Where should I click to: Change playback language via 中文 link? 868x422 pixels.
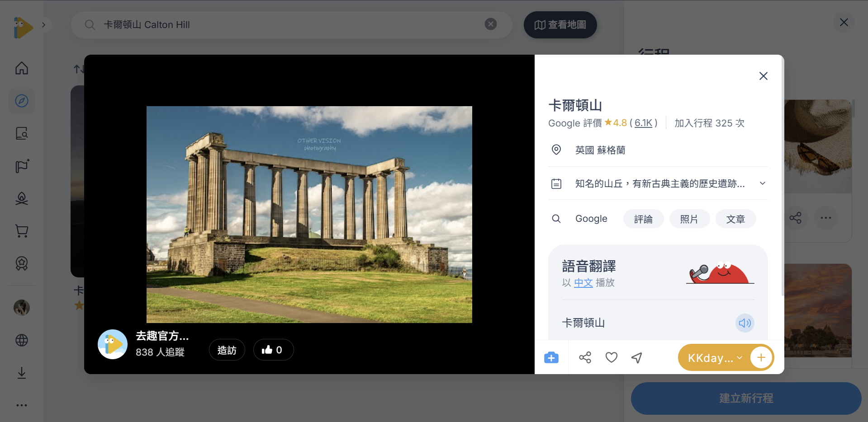coord(583,283)
